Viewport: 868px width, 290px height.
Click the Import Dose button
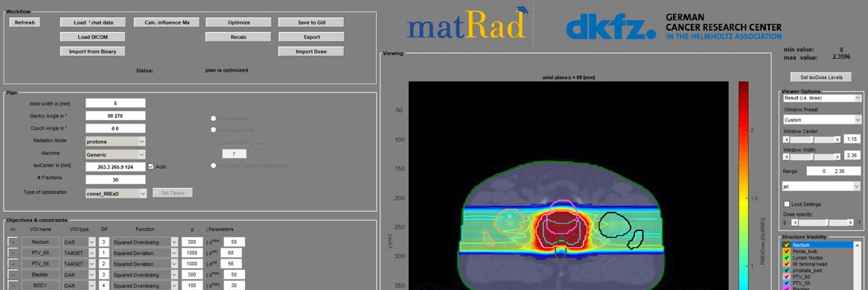pos(311,51)
